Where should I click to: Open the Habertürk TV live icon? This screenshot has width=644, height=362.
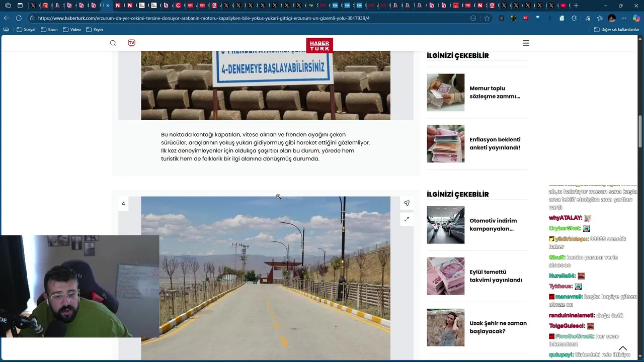click(131, 43)
